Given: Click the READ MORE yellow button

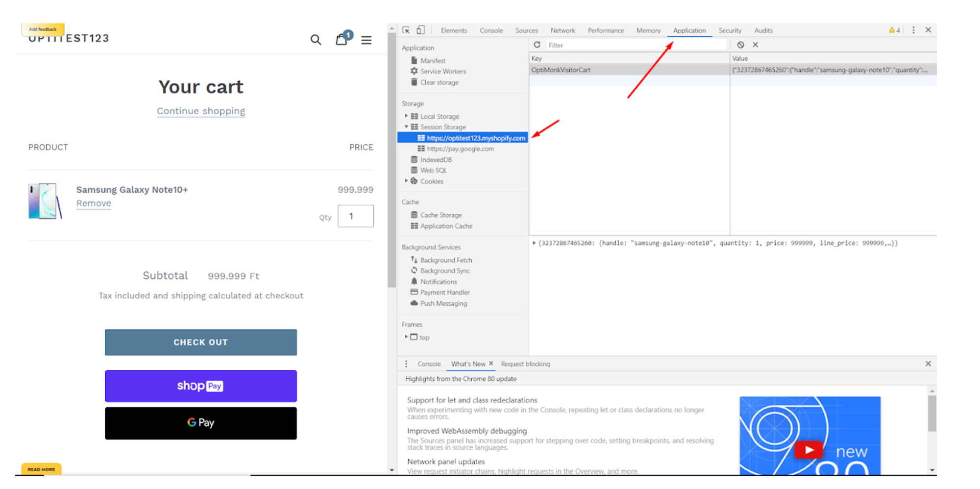Looking at the screenshot, I should (41, 469).
